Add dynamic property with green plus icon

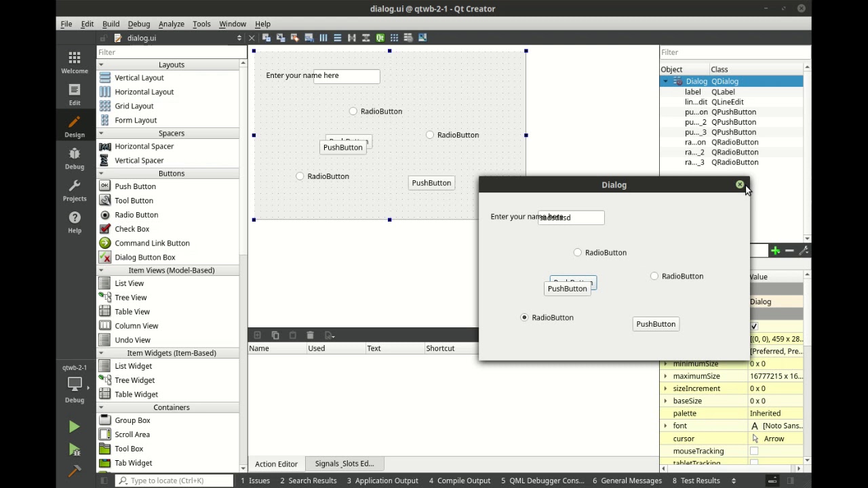click(x=775, y=251)
